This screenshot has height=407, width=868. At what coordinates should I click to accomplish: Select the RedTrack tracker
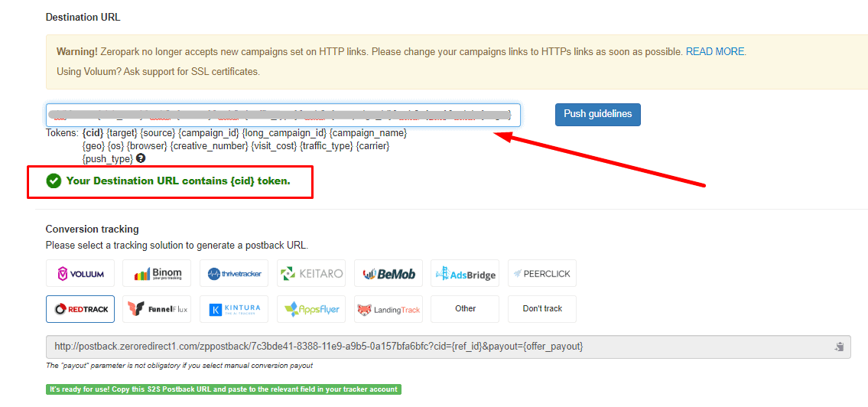click(x=80, y=309)
